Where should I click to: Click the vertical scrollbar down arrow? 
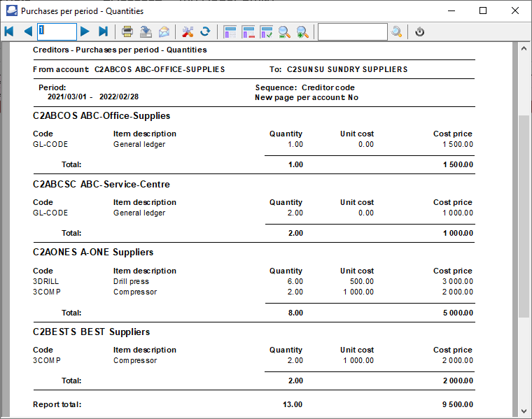click(x=524, y=411)
